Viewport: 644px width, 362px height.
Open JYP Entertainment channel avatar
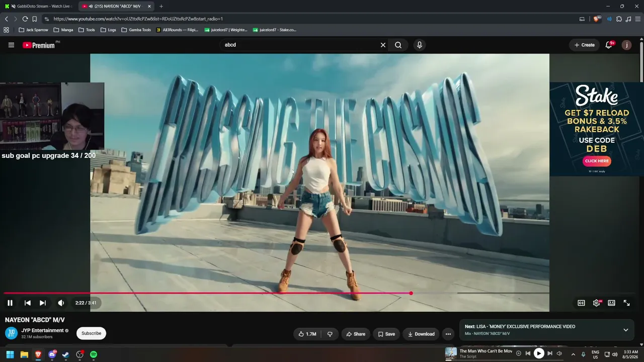point(11,333)
